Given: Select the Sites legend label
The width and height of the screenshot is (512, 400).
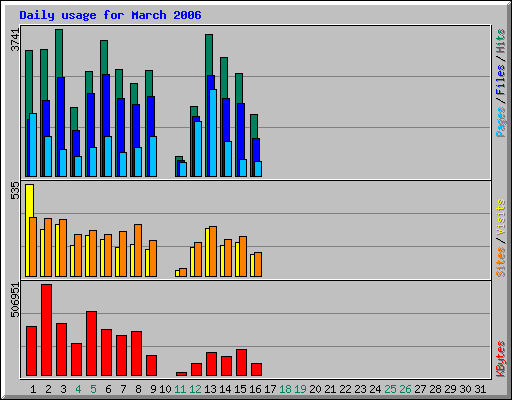Looking at the screenshot, I should point(500,262).
